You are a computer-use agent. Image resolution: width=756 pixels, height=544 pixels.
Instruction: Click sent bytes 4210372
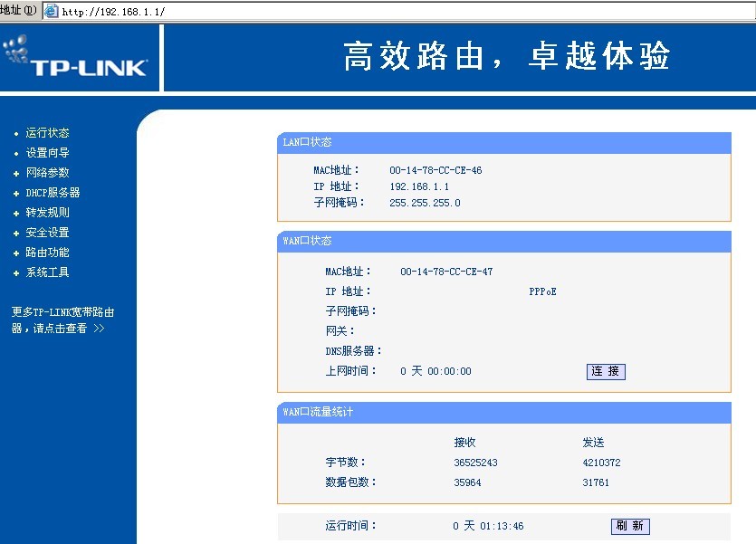click(x=601, y=463)
